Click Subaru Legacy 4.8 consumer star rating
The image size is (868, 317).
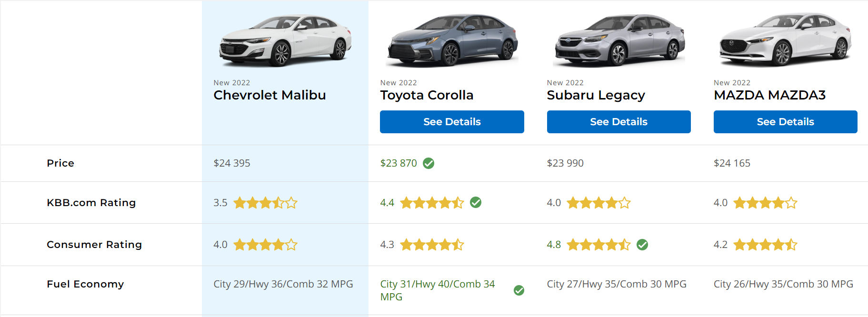pyautogui.click(x=599, y=245)
